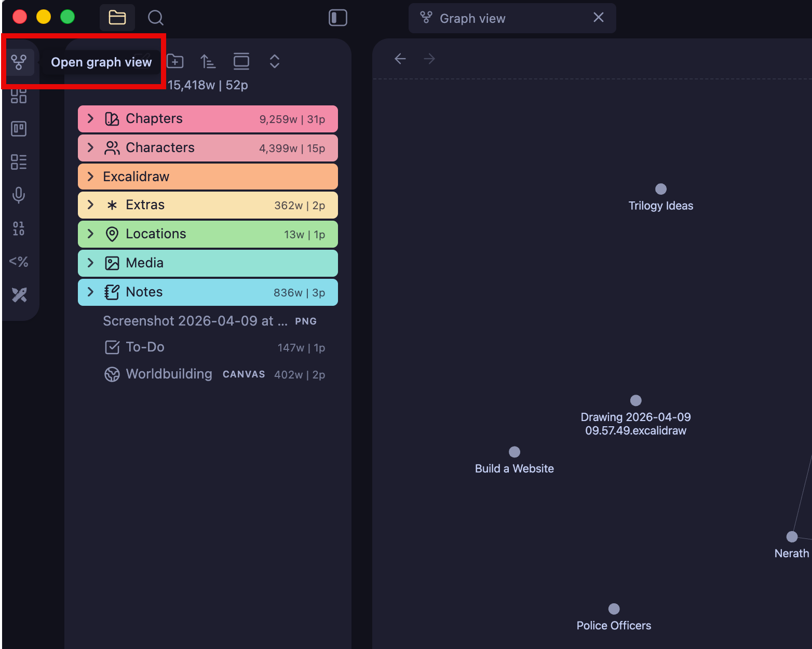Open the Worldbuilding canvas file
Viewport: 812px width, 649px height.
[x=169, y=374]
